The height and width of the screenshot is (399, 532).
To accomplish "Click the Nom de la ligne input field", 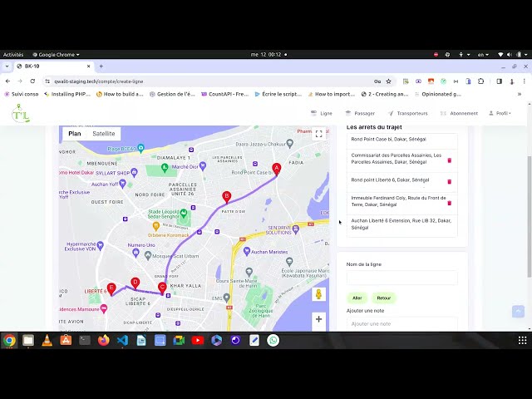I will click(x=402, y=278).
